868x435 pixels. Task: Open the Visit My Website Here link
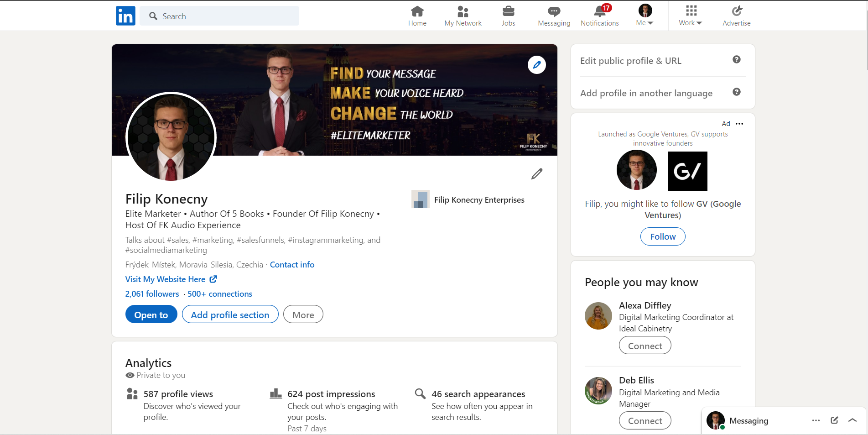166,279
